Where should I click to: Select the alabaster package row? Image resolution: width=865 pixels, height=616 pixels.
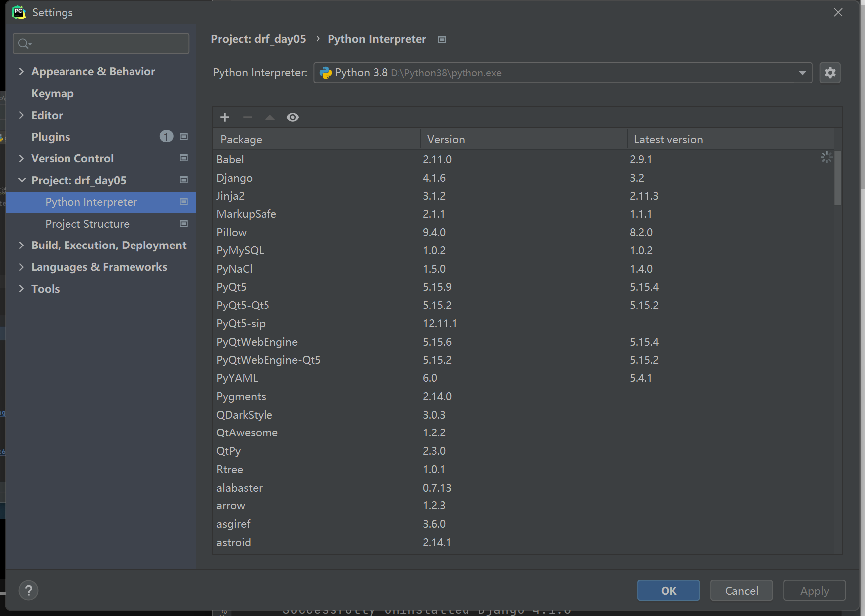tap(524, 488)
